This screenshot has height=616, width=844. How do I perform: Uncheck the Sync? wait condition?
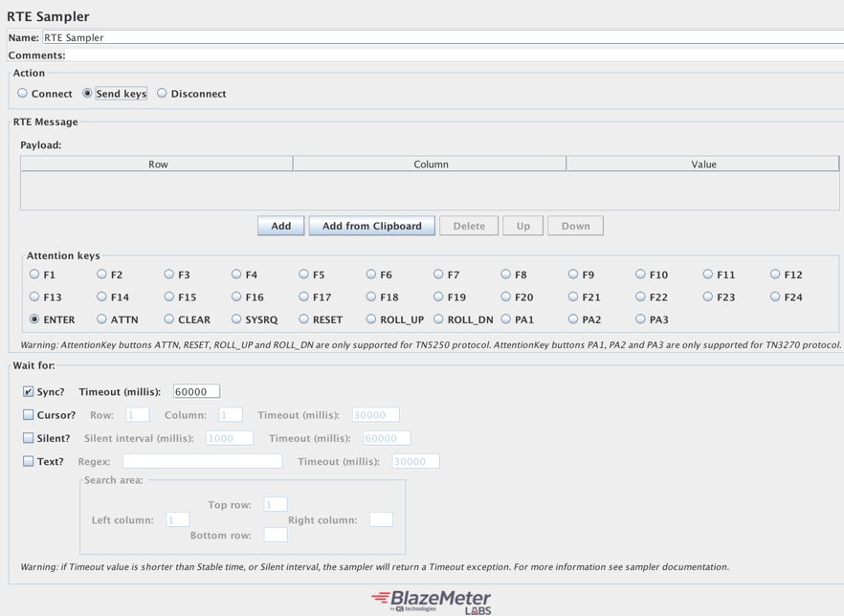tap(29, 392)
